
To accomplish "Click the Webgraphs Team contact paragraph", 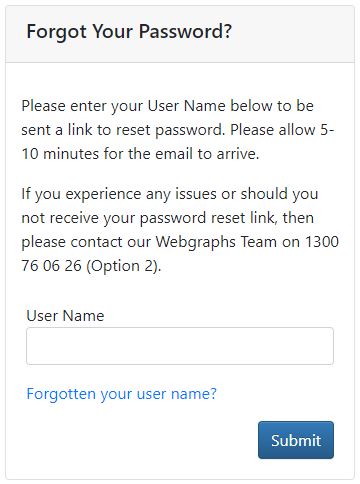I will tap(180, 230).
